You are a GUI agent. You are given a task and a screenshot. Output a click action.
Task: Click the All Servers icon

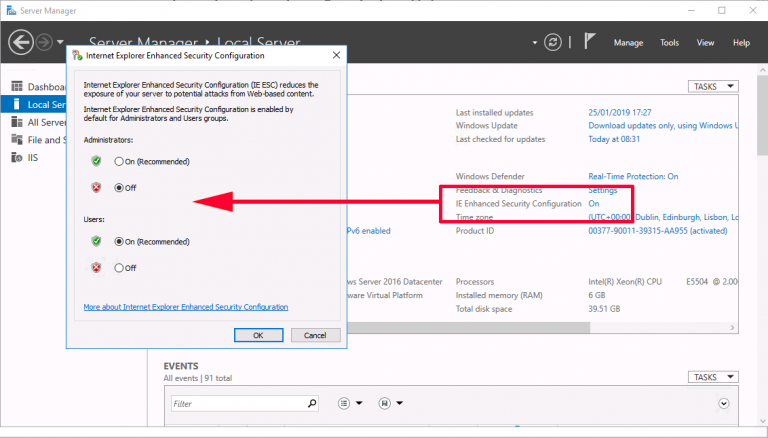[17, 122]
